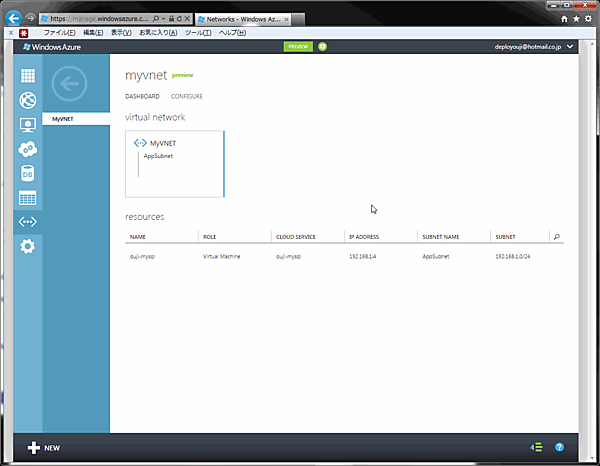Open the help question mark icon

tap(559, 447)
